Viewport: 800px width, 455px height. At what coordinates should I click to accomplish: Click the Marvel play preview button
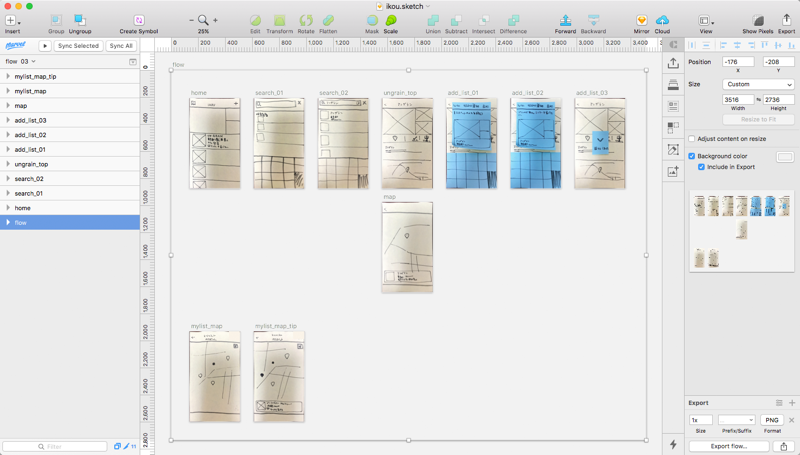point(45,46)
